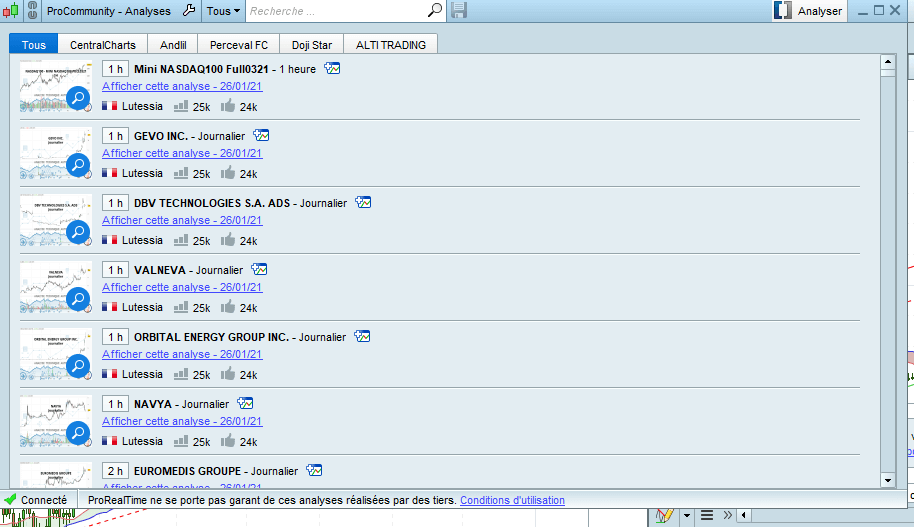This screenshot has height=528, width=914.
Task: Click chart icon next to ORBITAL ENERGY GROUP title
Action: tap(362, 336)
